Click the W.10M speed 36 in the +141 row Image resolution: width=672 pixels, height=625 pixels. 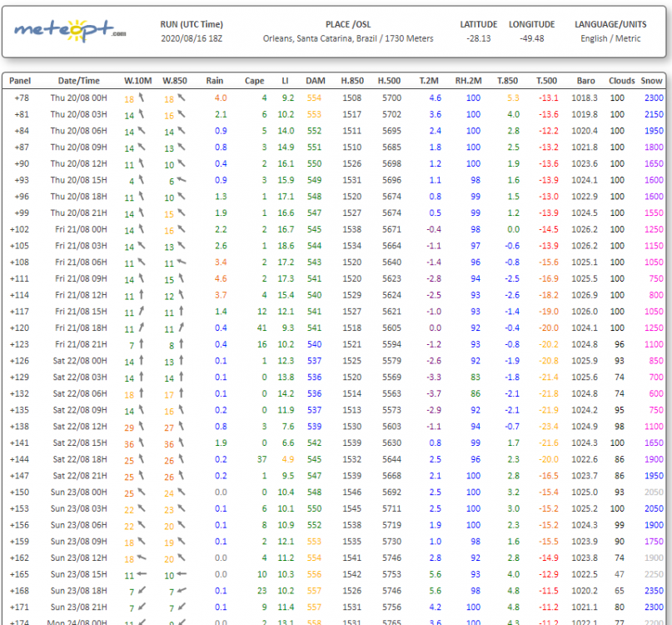pyautogui.click(x=129, y=444)
